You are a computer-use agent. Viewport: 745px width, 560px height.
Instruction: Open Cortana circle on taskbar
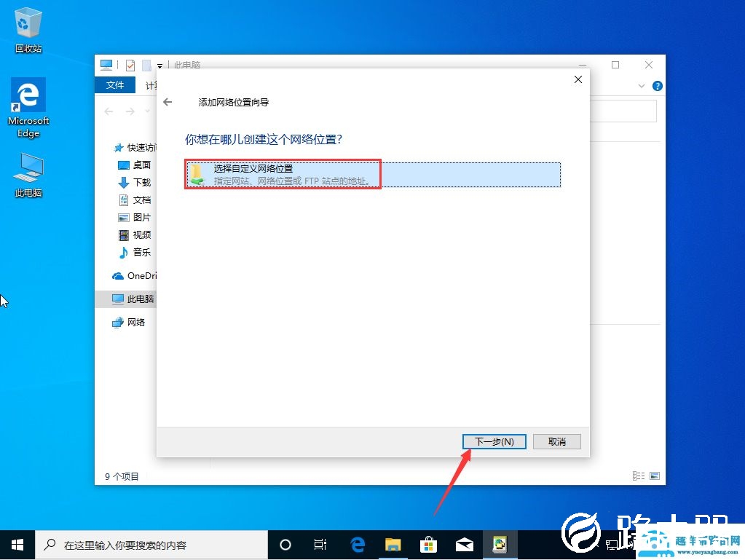pyautogui.click(x=285, y=545)
